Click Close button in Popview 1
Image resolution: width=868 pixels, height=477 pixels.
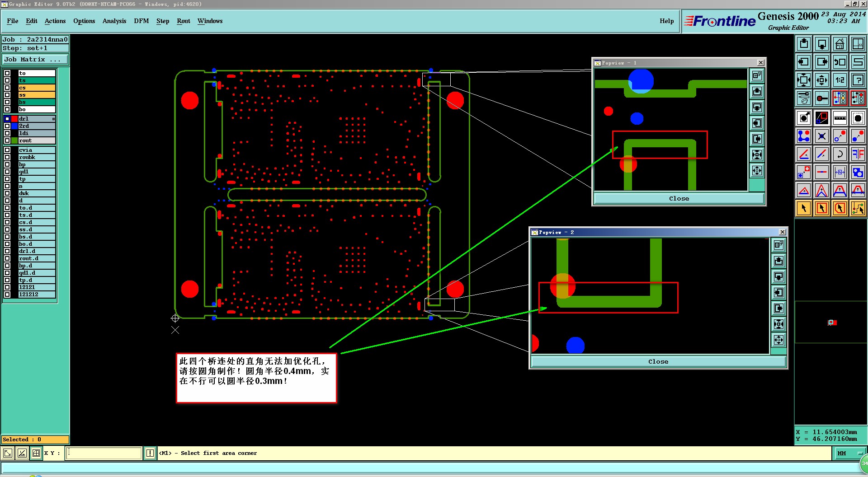pyautogui.click(x=679, y=198)
